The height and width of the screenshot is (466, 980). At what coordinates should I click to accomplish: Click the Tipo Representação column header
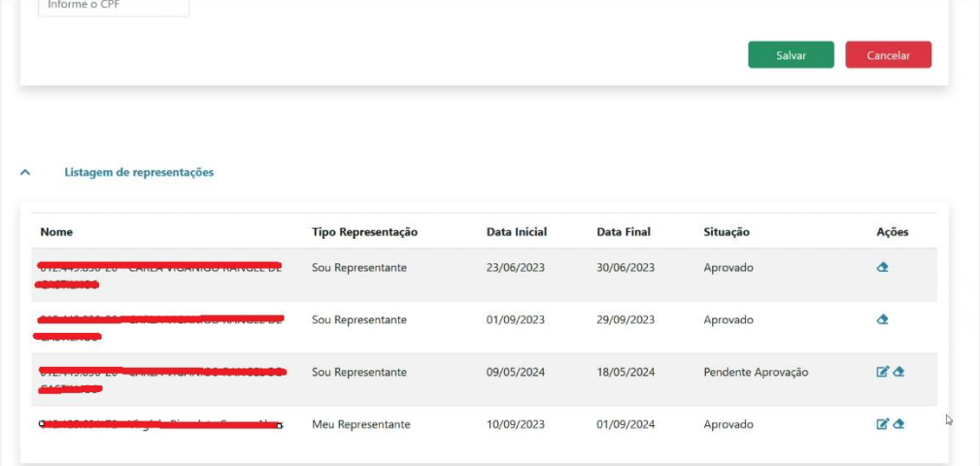point(364,232)
